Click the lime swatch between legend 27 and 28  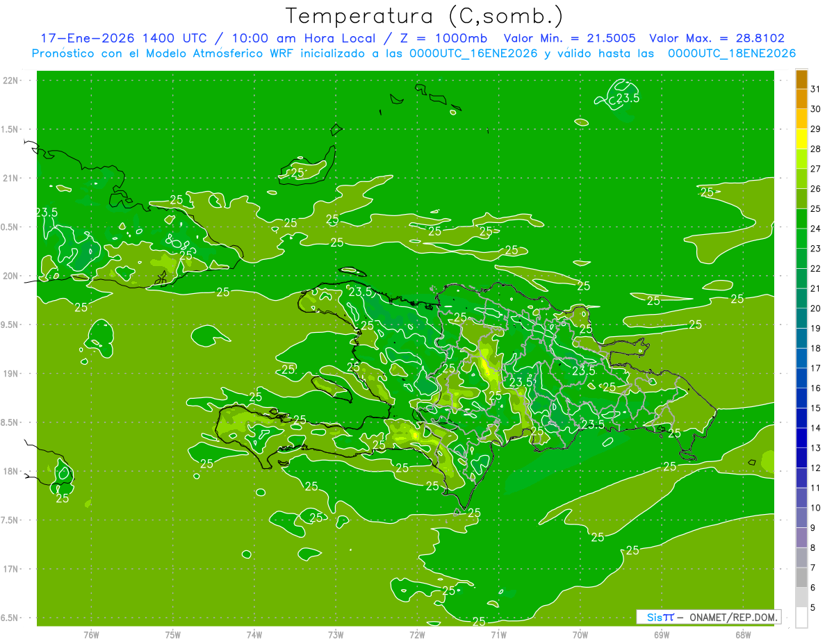coord(801,158)
